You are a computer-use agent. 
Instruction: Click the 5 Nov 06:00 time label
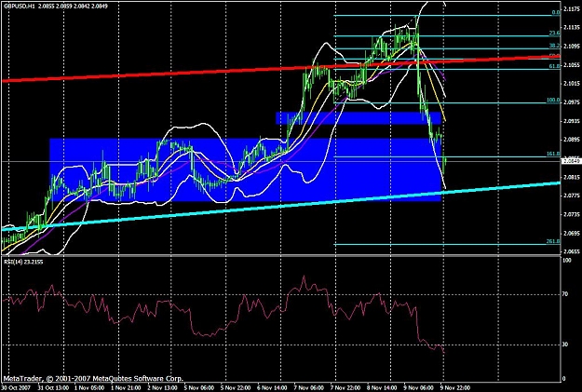[x=199, y=388]
